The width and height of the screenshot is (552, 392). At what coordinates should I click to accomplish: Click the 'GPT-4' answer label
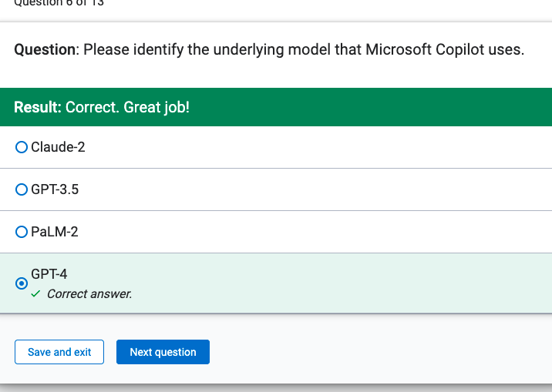click(49, 274)
